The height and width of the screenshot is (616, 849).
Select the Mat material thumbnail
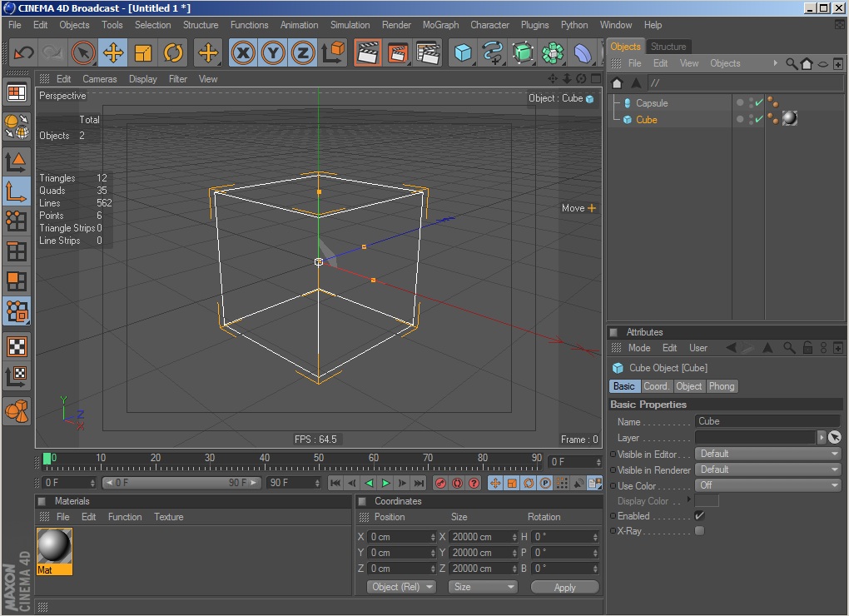point(54,546)
